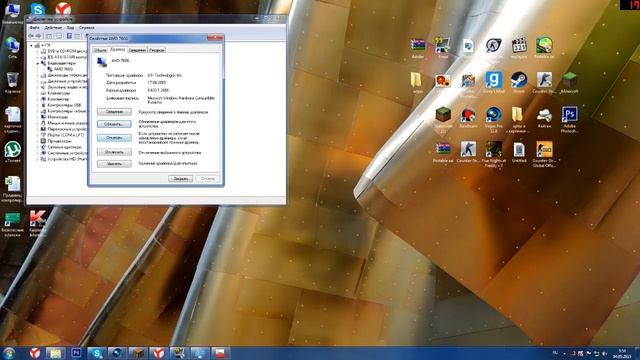Image resolution: width=640 pixels, height=360 pixels.
Task: Switch to Skype in the taskbar
Action: 97,353
